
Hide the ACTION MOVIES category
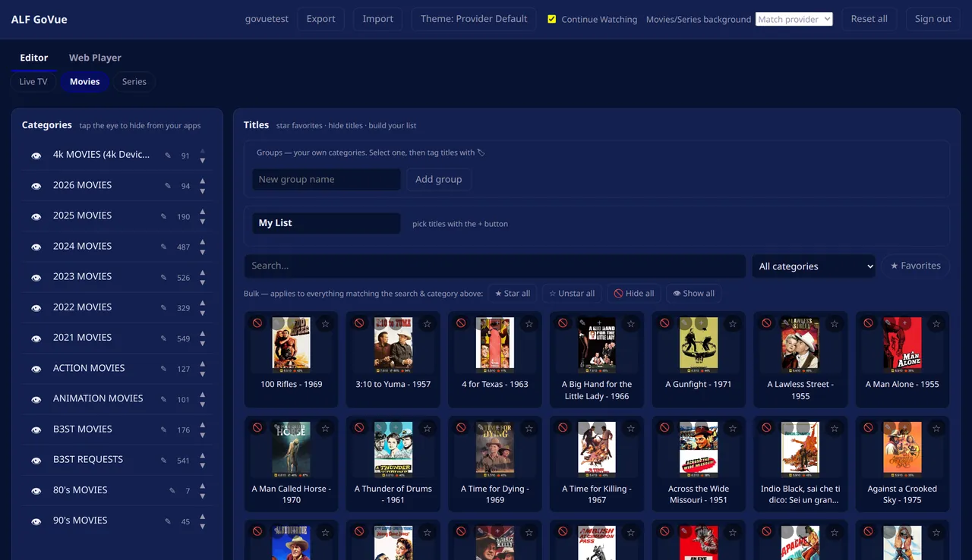[x=36, y=369]
